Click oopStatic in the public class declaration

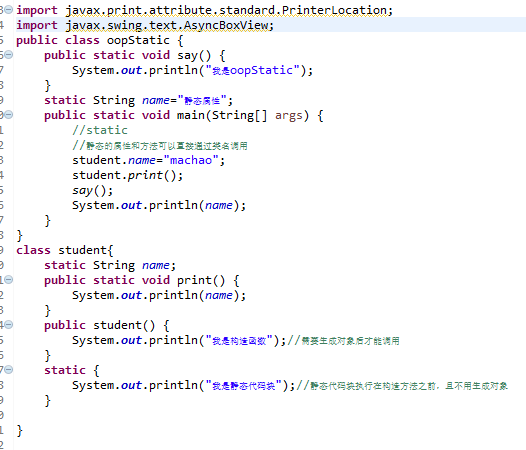[138, 41]
